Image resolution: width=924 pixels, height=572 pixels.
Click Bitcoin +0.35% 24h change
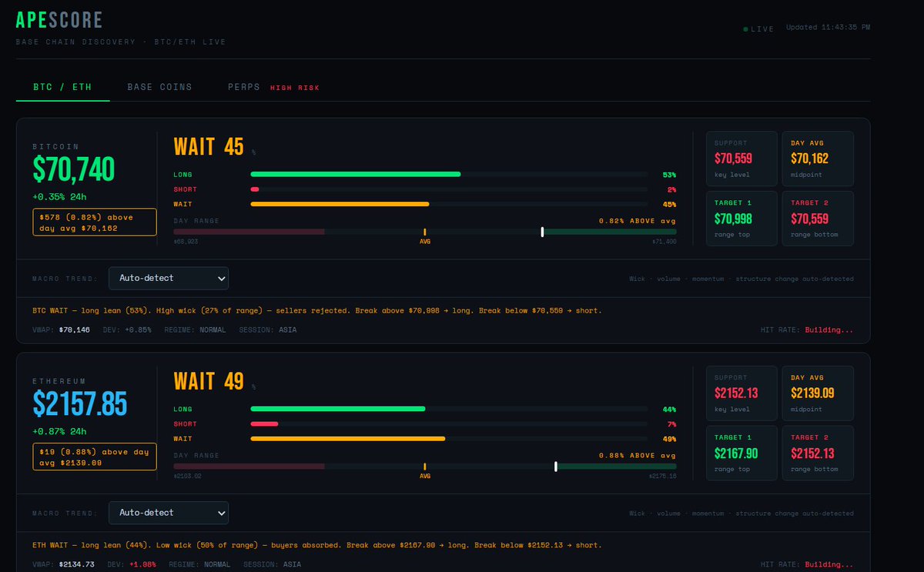coord(59,197)
